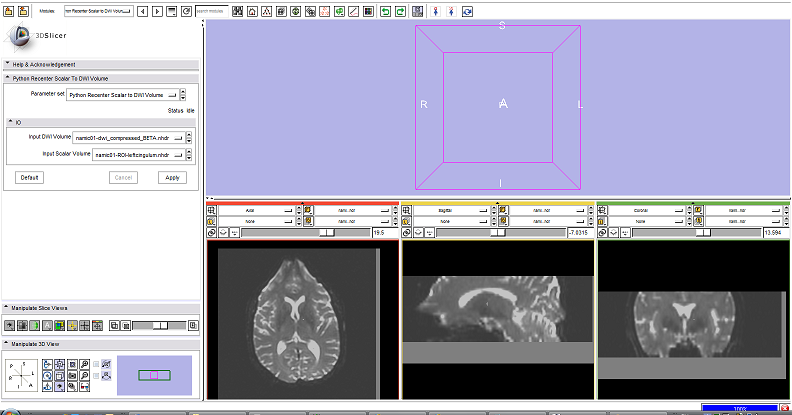The height and width of the screenshot is (415, 792).
Task: Click the Axial slice offset slider
Action: click(305, 232)
